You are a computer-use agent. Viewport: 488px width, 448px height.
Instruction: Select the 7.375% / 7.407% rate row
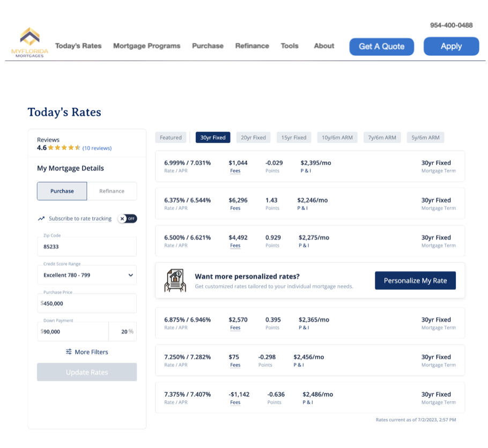tap(310, 398)
